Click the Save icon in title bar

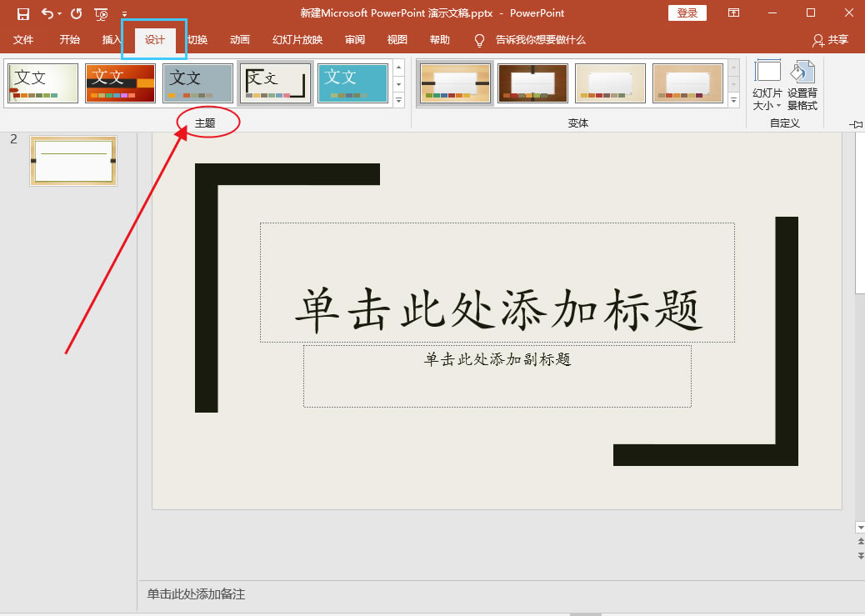click(22, 13)
